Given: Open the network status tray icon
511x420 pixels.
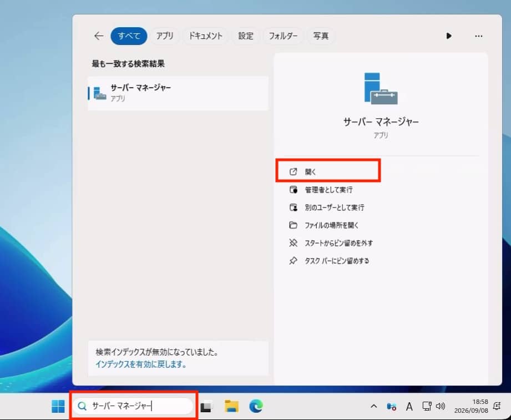Looking at the screenshot, I should point(427,406).
